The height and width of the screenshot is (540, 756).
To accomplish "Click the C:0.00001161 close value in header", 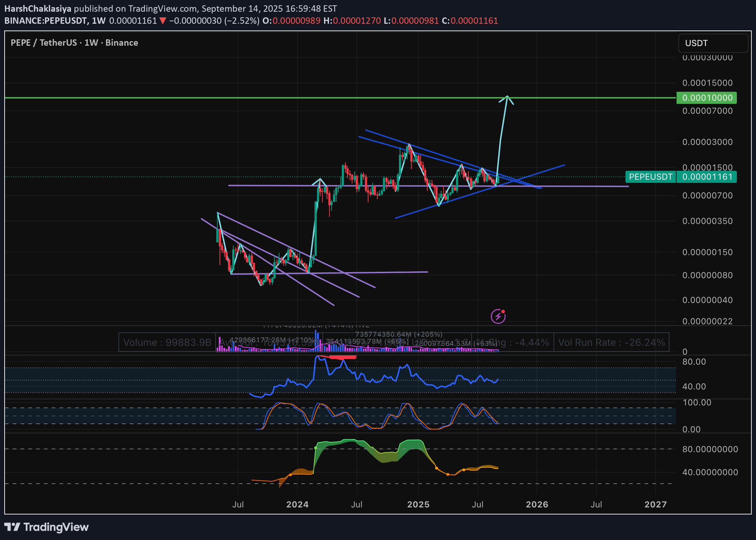I will tap(470, 21).
